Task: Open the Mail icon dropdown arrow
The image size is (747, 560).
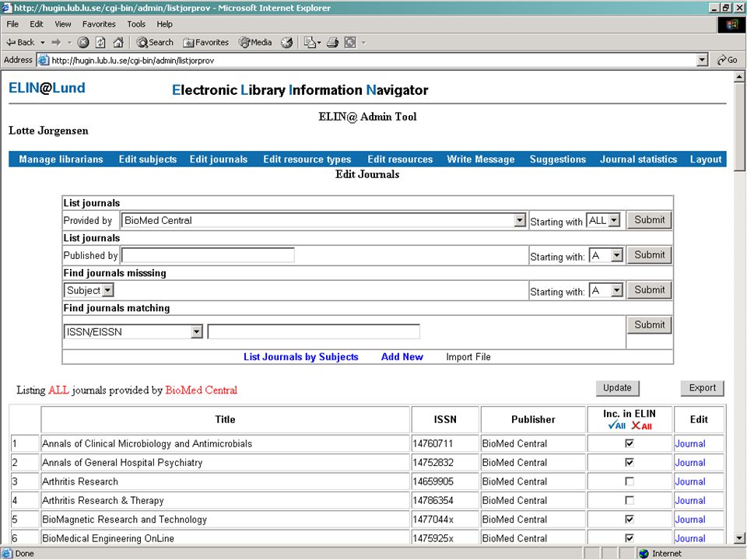Action: pos(319,42)
